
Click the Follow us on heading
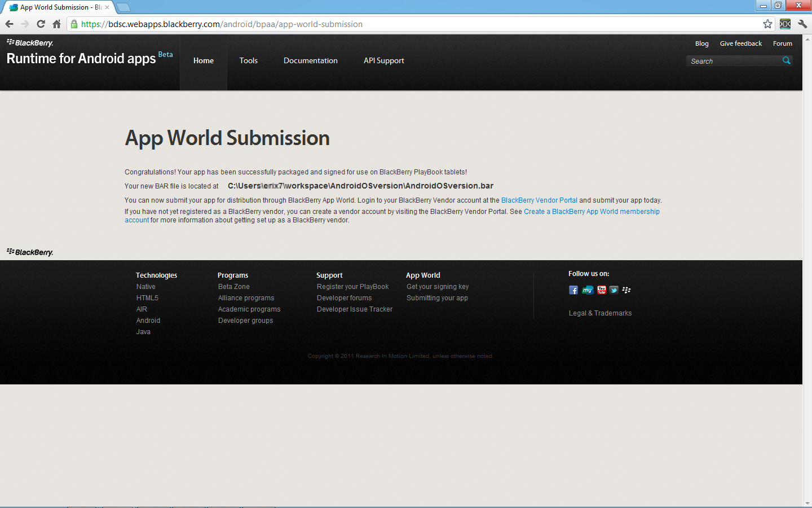click(589, 274)
